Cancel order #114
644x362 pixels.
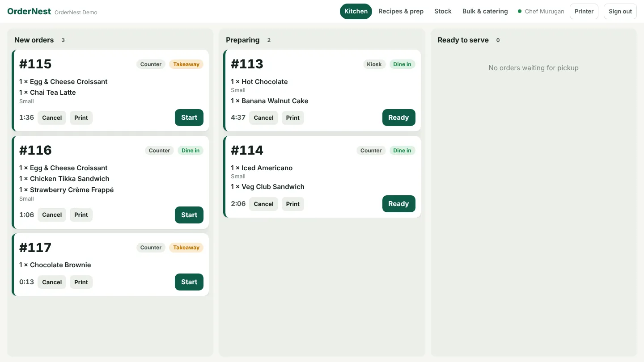coord(263,204)
